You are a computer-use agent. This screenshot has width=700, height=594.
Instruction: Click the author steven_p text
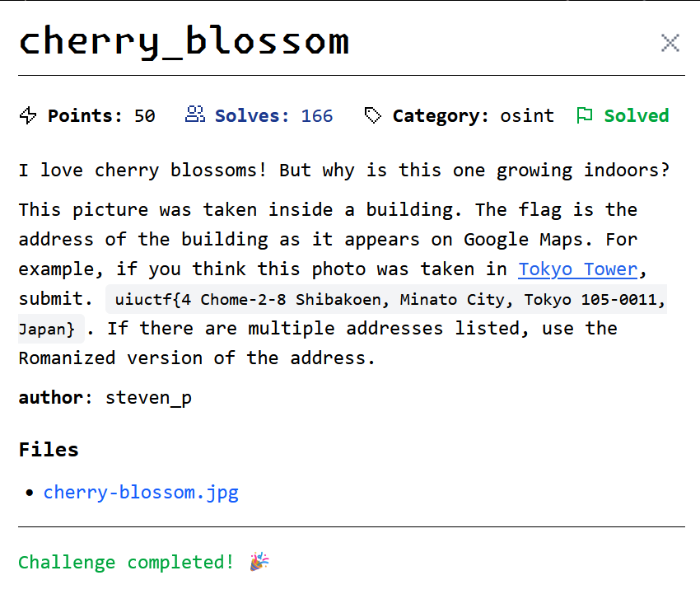tap(105, 397)
